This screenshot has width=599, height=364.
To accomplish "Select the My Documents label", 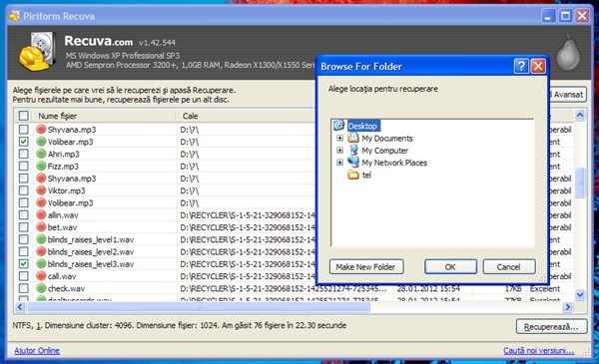I will 387,139.
